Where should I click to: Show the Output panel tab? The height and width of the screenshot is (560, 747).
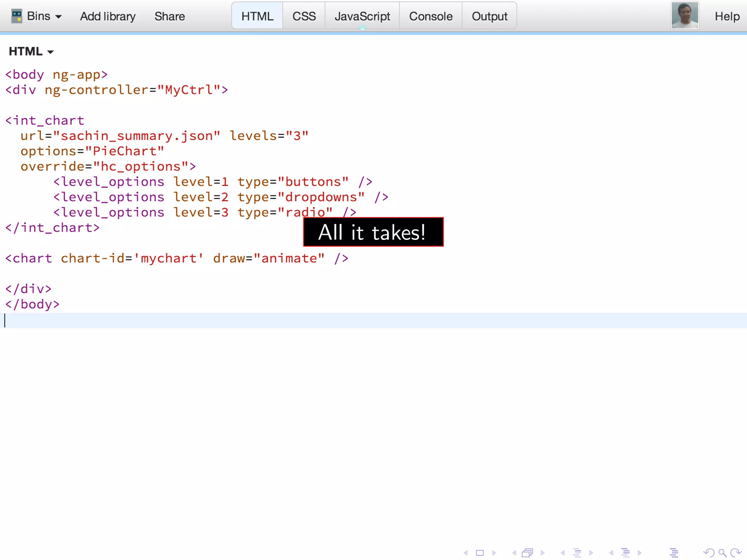coord(489,16)
